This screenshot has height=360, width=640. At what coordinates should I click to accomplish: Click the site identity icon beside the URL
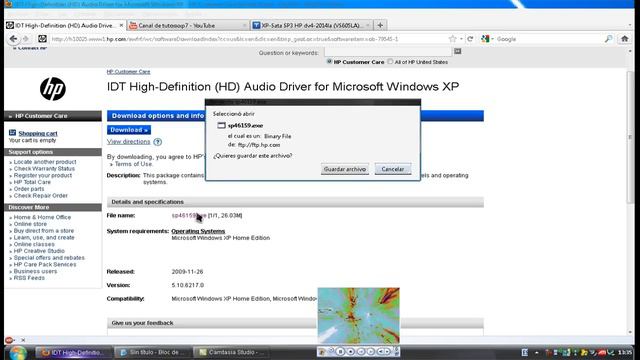tap(42, 39)
